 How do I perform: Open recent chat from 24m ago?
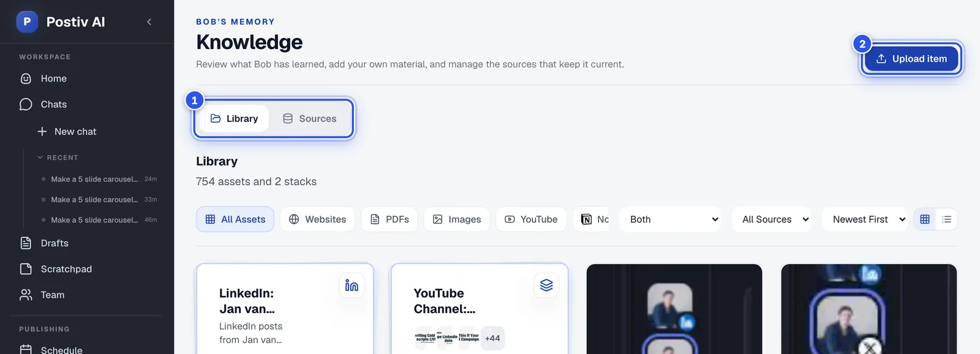point(99,179)
